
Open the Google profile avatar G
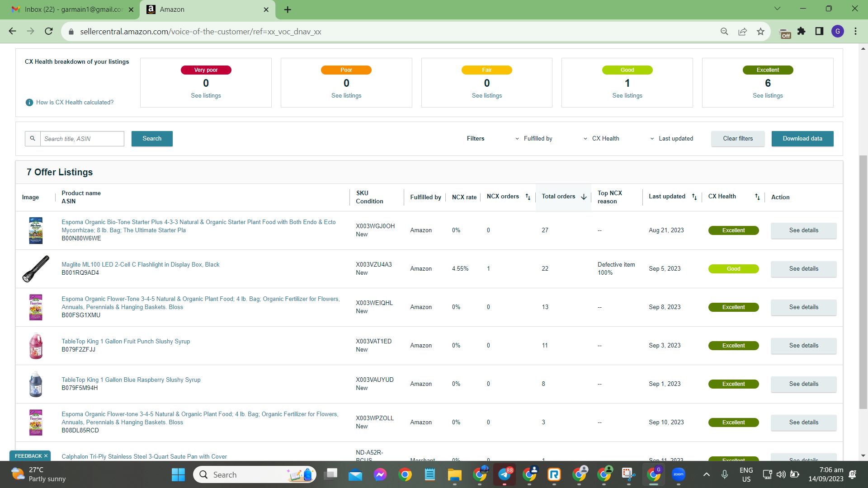click(x=838, y=31)
